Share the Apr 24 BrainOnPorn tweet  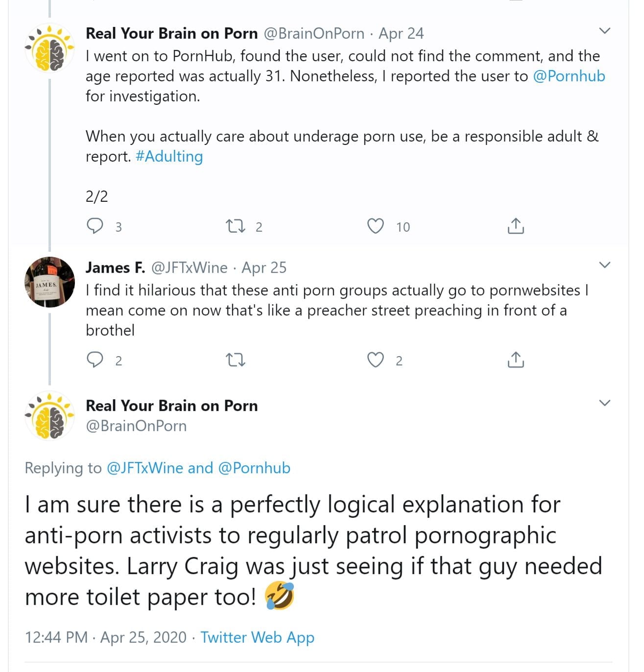click(x=516, y=226)
